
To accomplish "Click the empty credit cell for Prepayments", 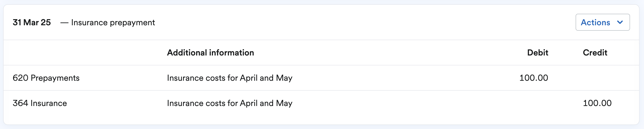I will 597,78.
